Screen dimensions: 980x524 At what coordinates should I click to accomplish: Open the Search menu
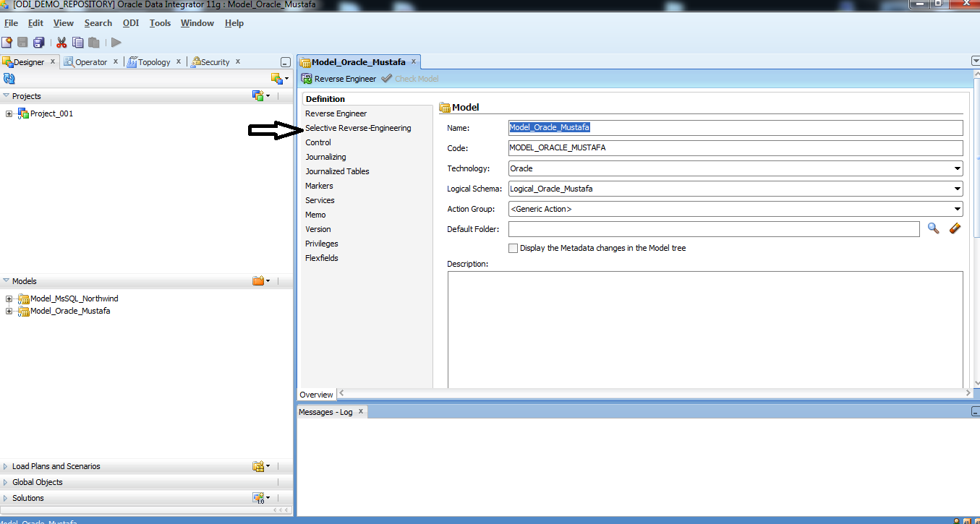point(98,23)
